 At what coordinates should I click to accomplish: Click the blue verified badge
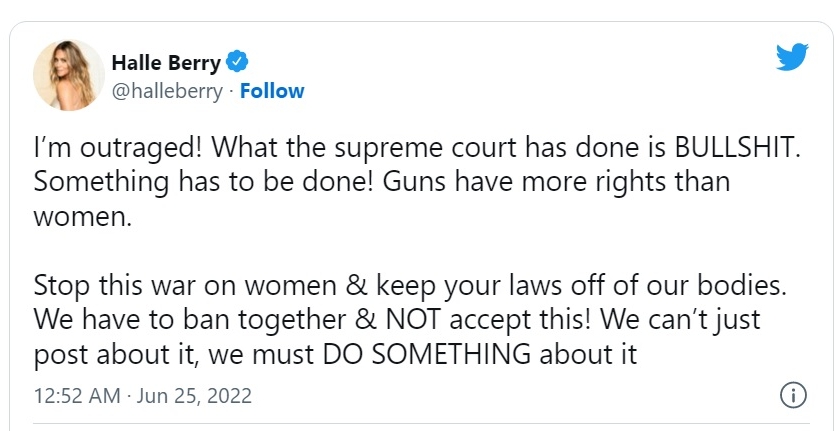237,63
